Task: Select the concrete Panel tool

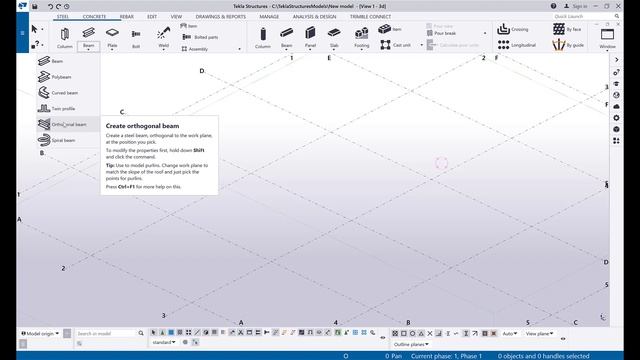Action: pos(310,38)
